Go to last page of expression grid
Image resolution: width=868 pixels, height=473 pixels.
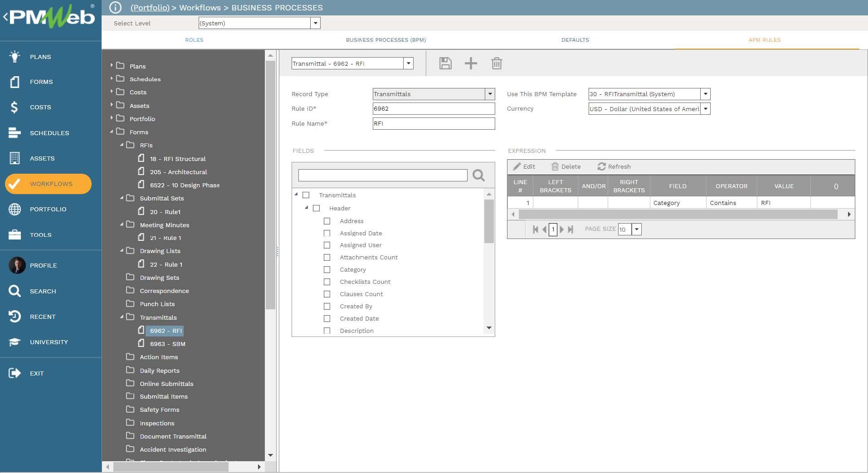[571, 229]
